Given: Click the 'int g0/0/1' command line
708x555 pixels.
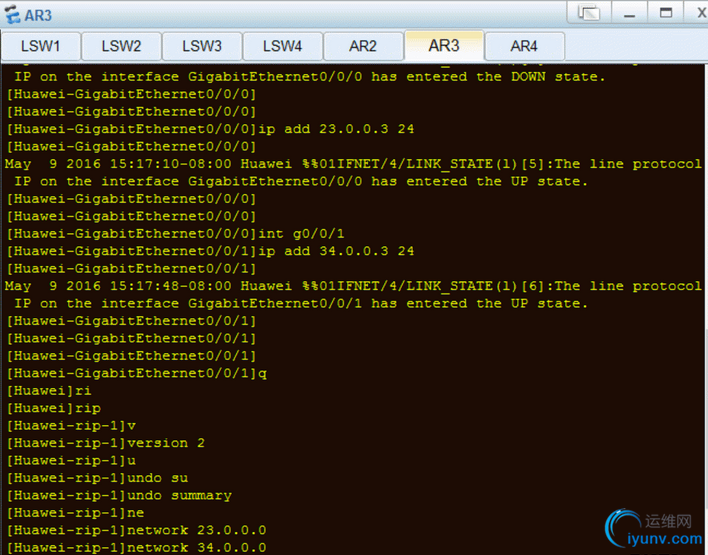Looking at the screenshot, I should pos(175,233).
